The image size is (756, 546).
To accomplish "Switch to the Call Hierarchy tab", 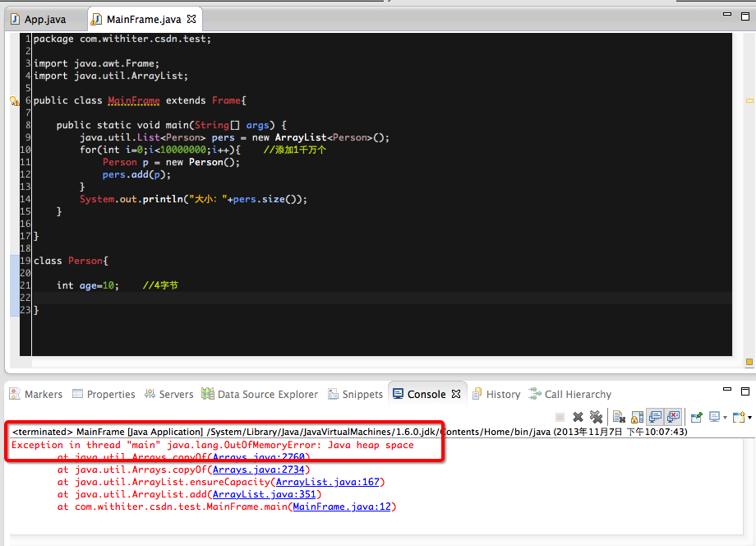I will coord(570,394).
